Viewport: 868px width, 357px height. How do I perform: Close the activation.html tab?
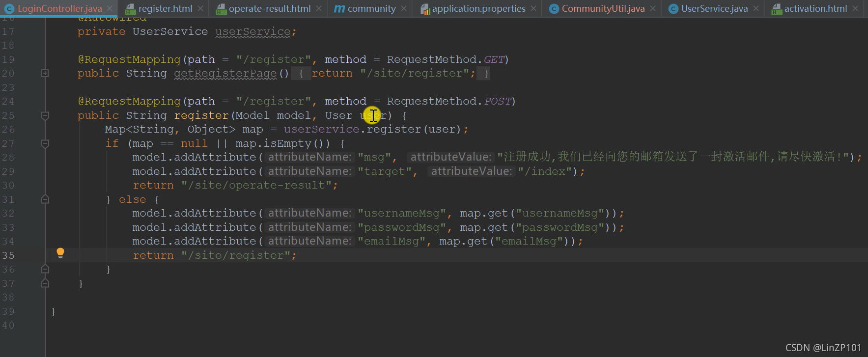[855, 9]
